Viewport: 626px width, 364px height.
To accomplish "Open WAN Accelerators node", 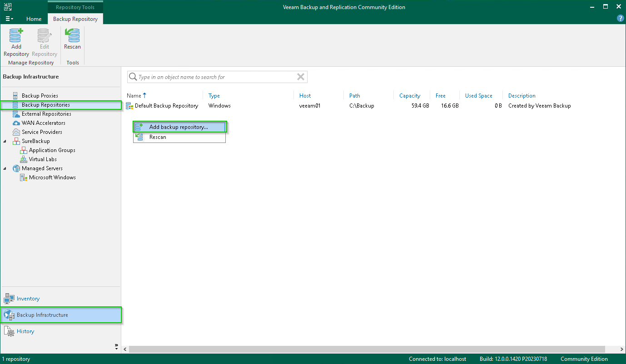I will tap(43, 123).
